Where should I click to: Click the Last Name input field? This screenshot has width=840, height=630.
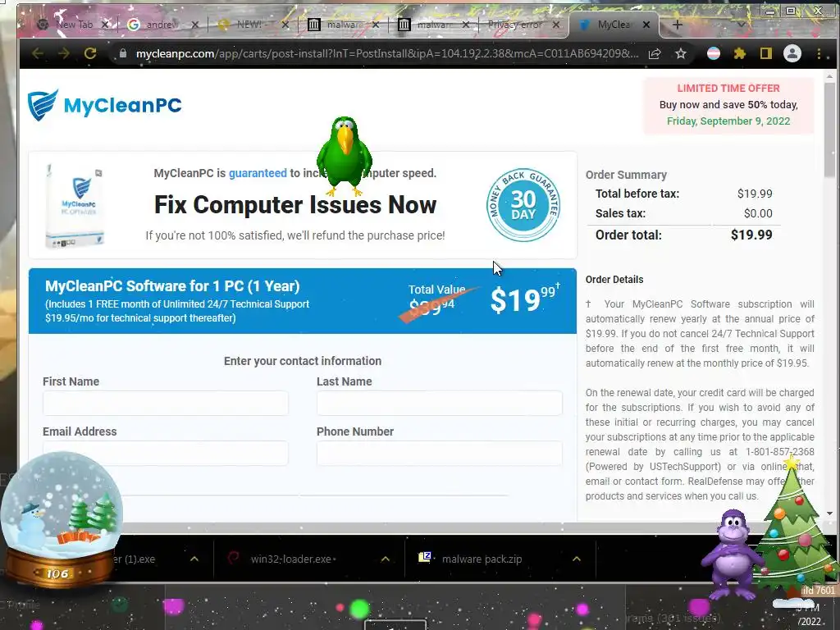[440, 404]
